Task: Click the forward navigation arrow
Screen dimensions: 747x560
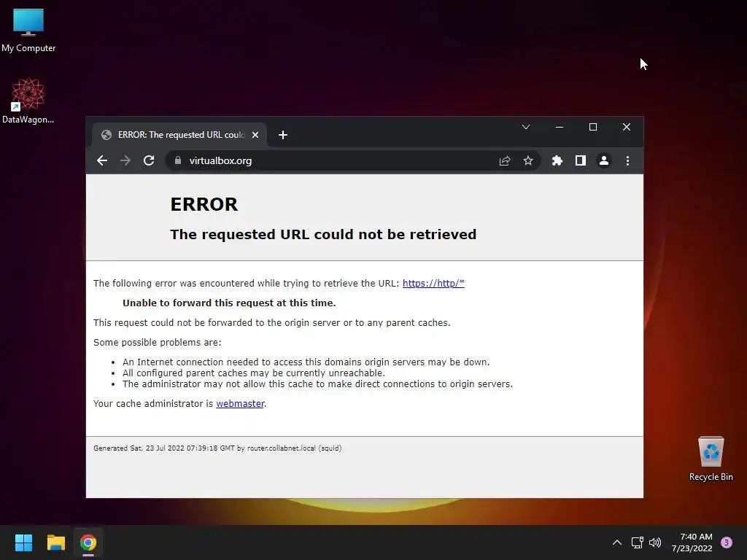Action: click(125, 160)
